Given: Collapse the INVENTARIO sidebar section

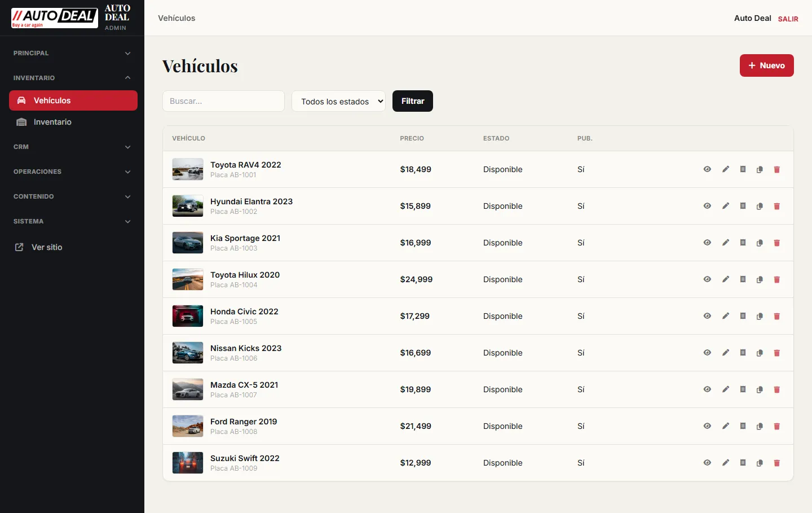Looking at the screenshot, I should point(72,78).
